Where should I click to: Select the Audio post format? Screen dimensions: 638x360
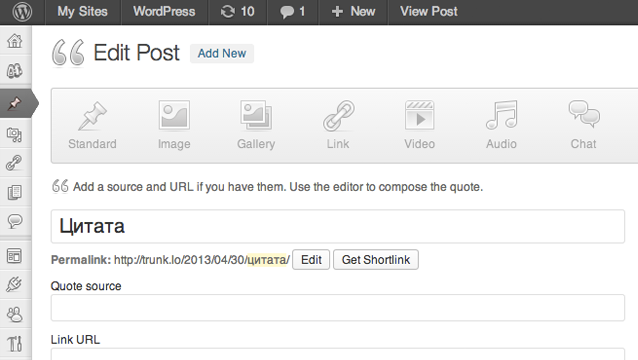click(x=501, y=125)
